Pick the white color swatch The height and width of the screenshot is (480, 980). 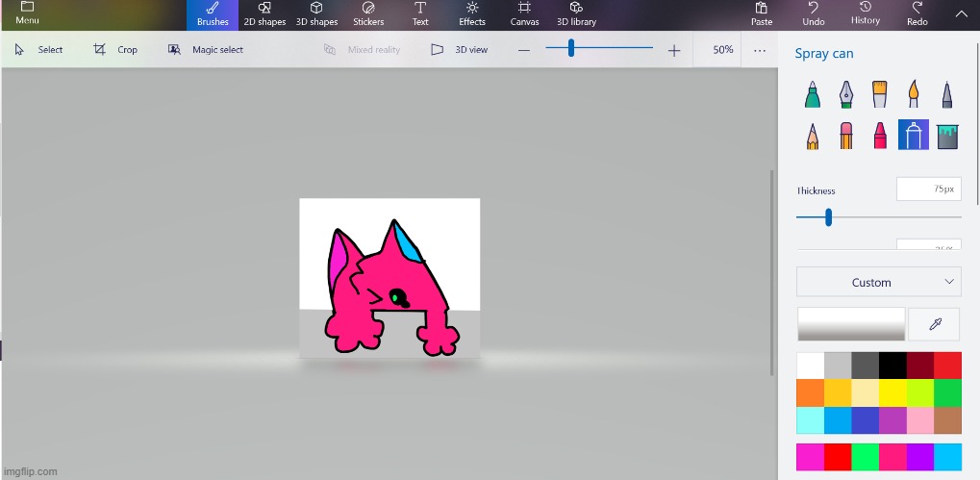(x=810, y=365)
